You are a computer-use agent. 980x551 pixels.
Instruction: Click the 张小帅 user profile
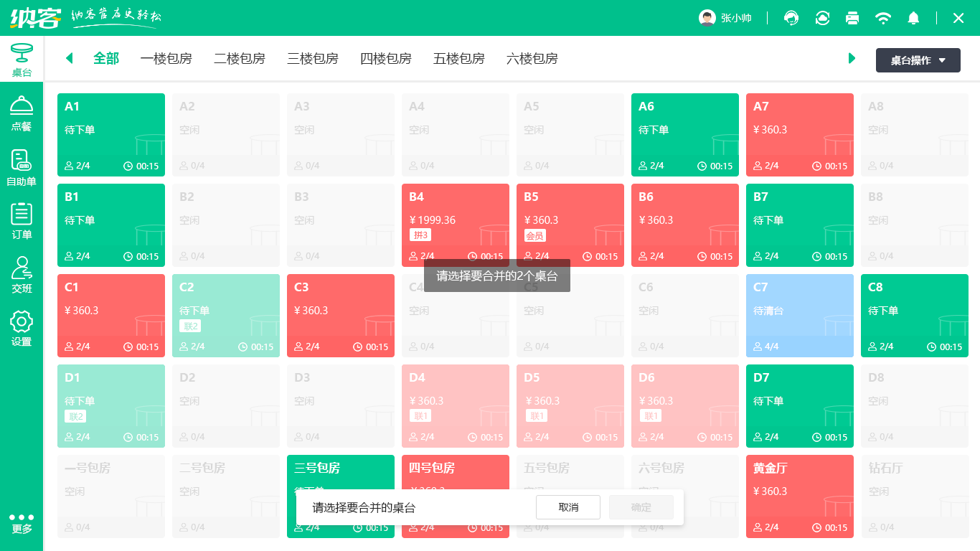pyautogui.click(x=726, y=18)
